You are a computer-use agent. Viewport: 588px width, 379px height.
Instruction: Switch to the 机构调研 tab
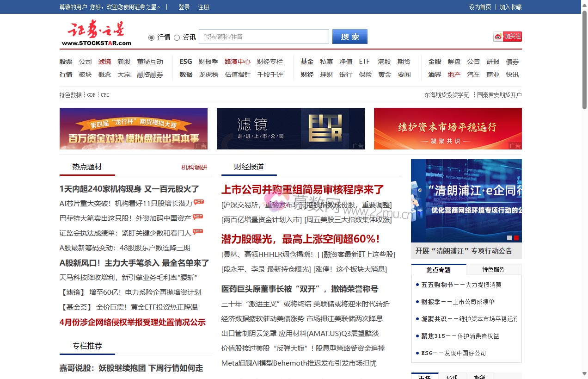(195, 167)
